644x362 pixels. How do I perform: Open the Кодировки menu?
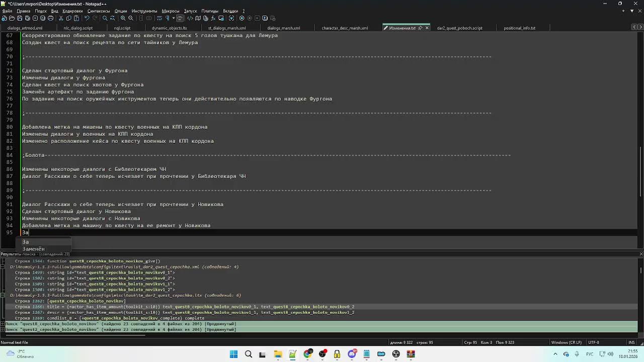(72, 11)
